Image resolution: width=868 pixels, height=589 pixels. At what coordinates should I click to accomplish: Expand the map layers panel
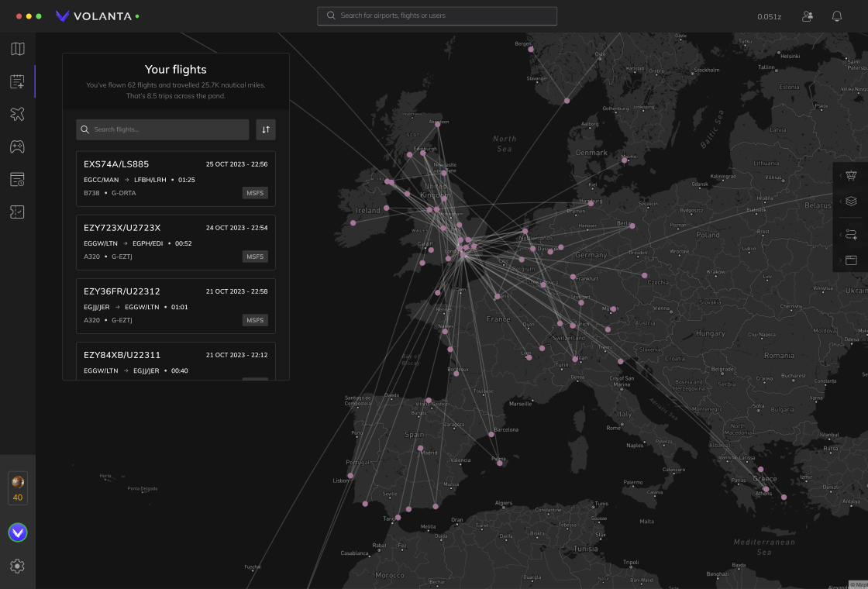(x=851, y=201)
